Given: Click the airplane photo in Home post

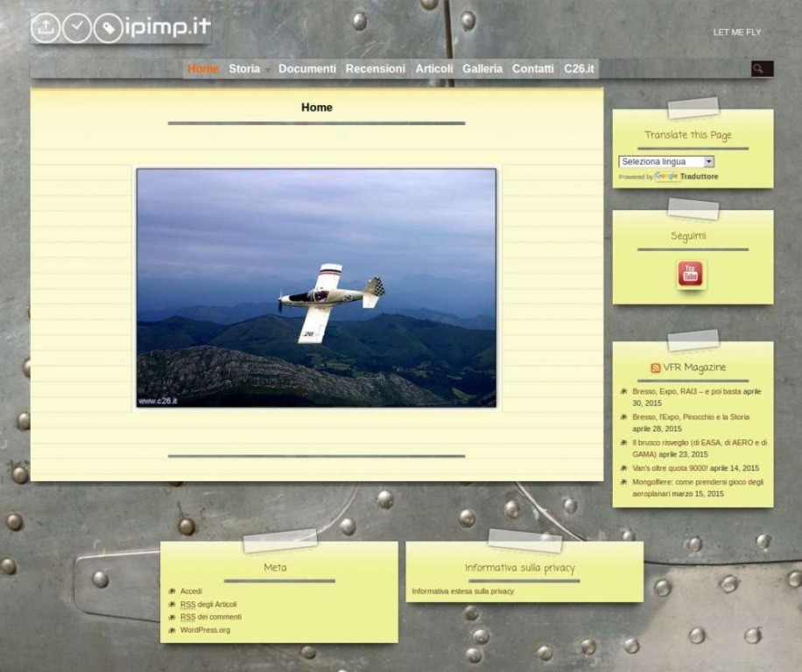Looking at the screenshot, I should 316,288.
